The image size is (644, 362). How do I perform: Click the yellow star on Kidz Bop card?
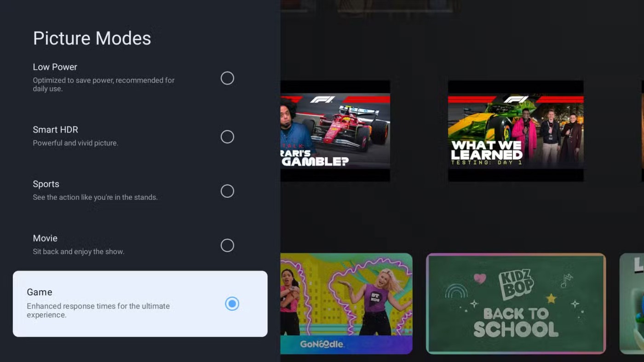click(x=551, y=299)
